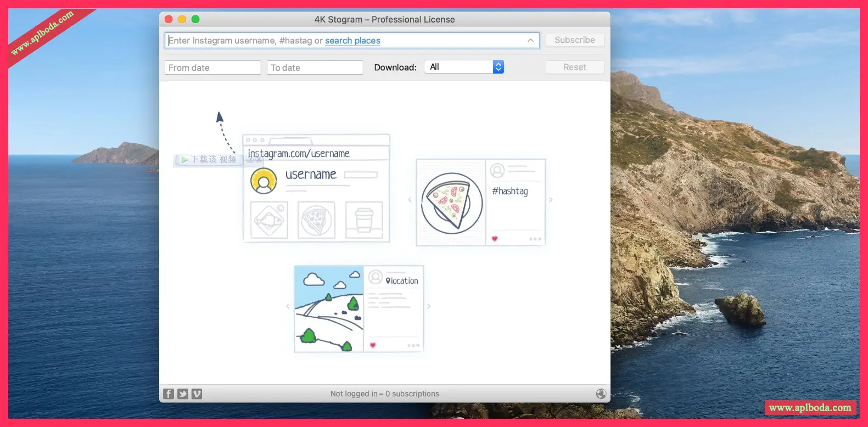Viewport: 868px width, 427px height.
Task: Click the Vimeo icon in status bar
Action: tap(197, 394)
